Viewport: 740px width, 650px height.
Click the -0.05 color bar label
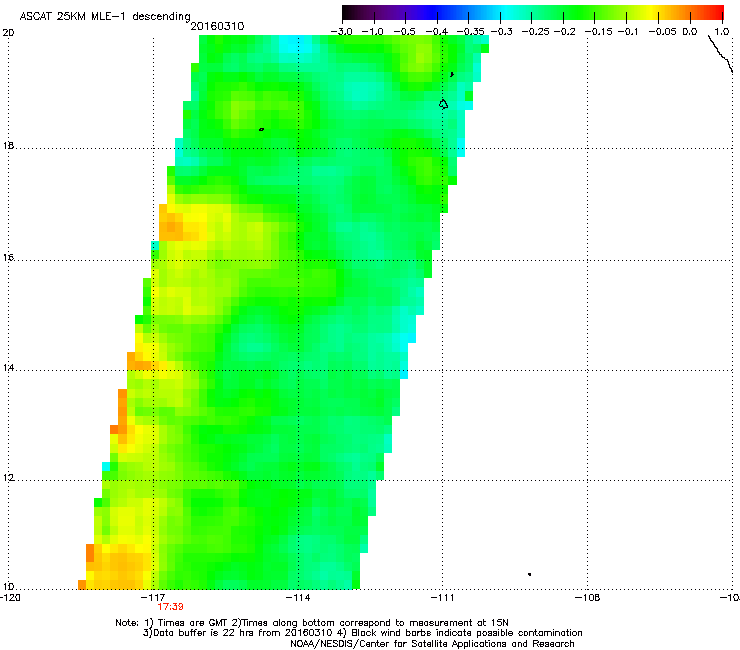pos(662,32)
